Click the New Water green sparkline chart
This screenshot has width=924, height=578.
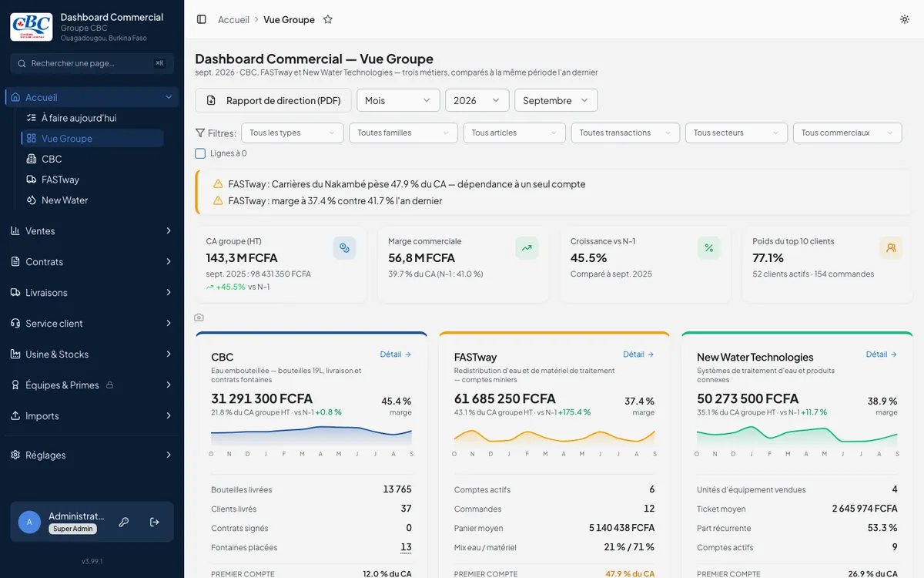[797, 435]
